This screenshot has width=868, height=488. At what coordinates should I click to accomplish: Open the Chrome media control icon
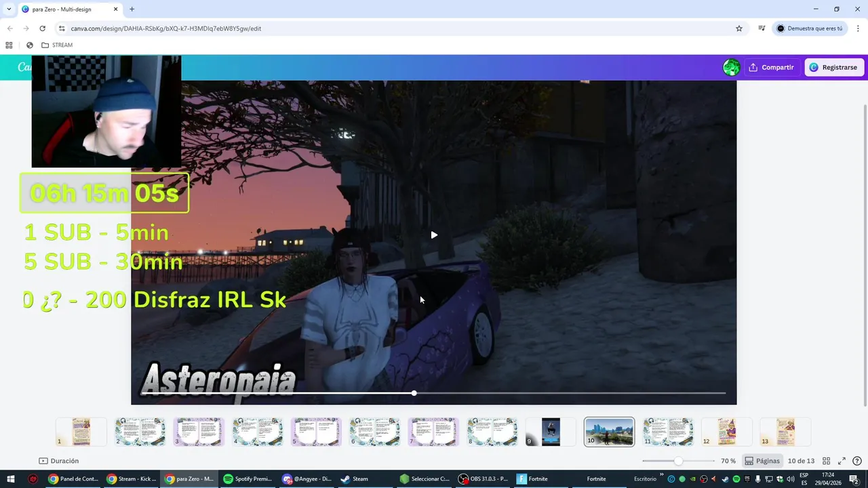(x=762, y=28)
